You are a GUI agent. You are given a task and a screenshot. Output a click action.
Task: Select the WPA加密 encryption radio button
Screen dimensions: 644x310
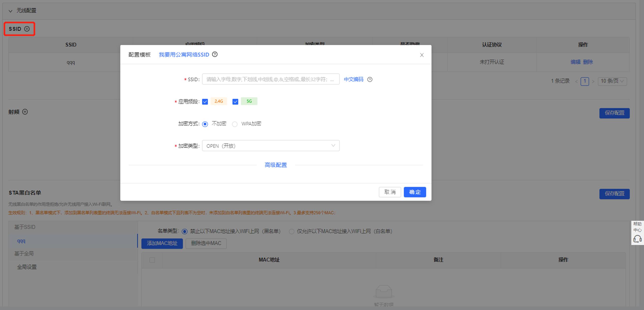235,124
